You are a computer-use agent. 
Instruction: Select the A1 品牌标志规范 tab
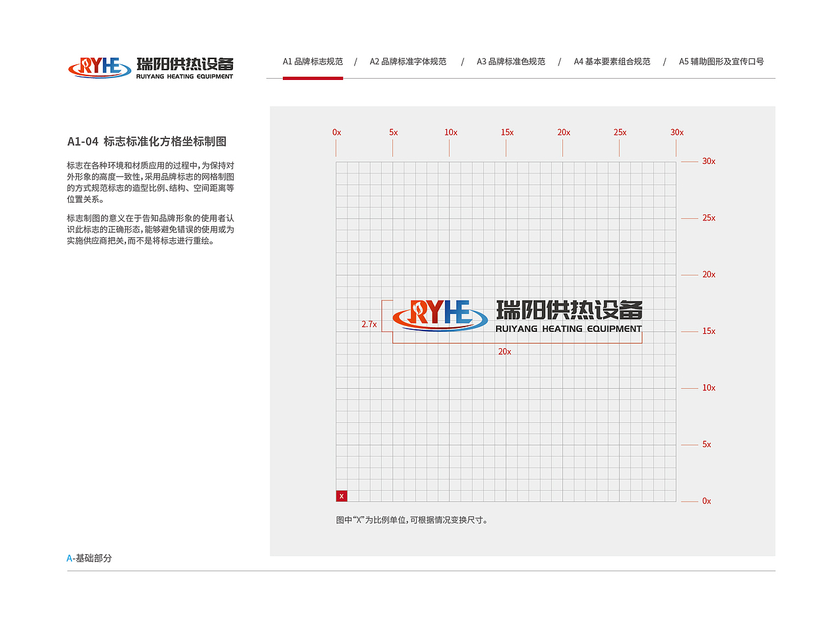[x=313, y=61]
